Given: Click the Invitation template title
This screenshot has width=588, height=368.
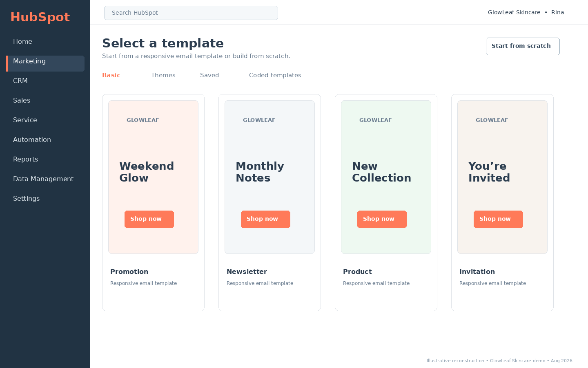Looking at the screenshot, I should pyautogui.click(x=477, y=272).
